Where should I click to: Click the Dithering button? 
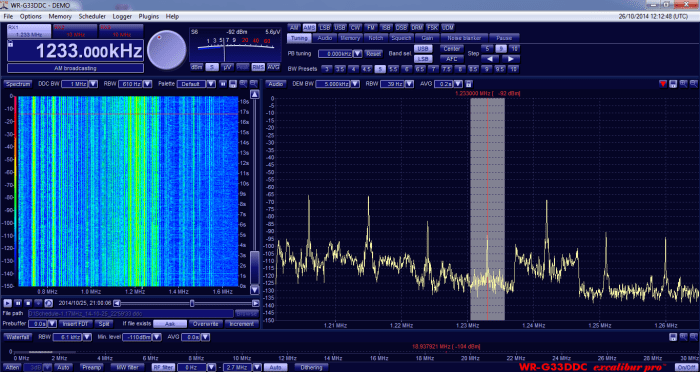311,368
